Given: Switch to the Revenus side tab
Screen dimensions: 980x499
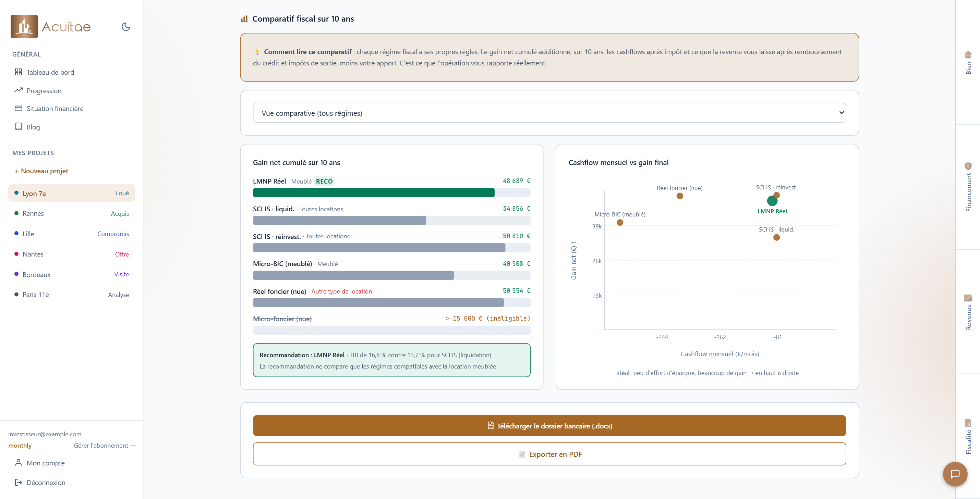Looking at the screenshot, I should click(968, 312).
